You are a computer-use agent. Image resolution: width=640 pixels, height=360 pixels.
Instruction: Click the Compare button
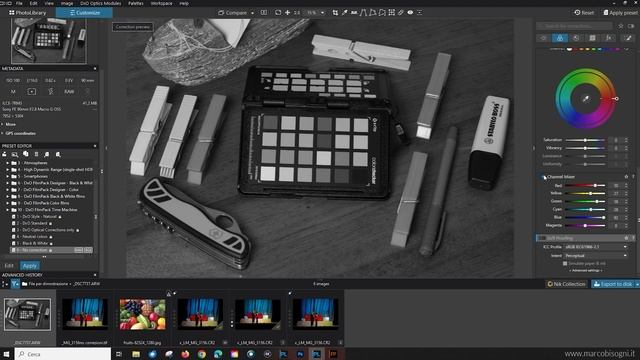pyautogui.click(x=233, y=13)
